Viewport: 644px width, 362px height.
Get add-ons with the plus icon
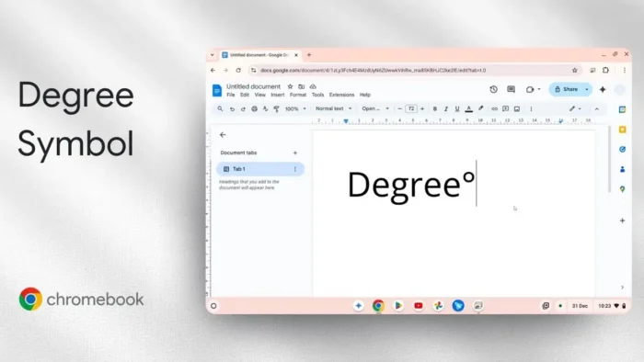pyautogui.click(x=622, y=221)
